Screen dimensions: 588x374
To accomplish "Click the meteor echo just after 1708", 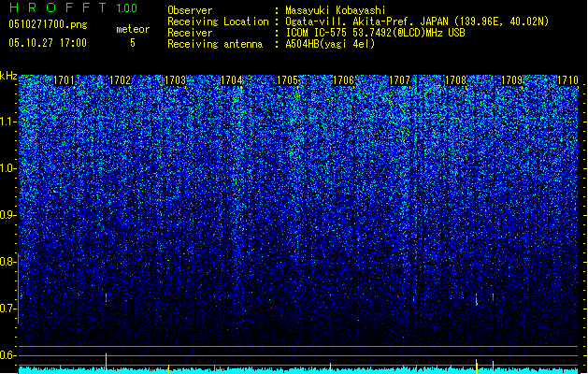I will [x=476, y=300].
